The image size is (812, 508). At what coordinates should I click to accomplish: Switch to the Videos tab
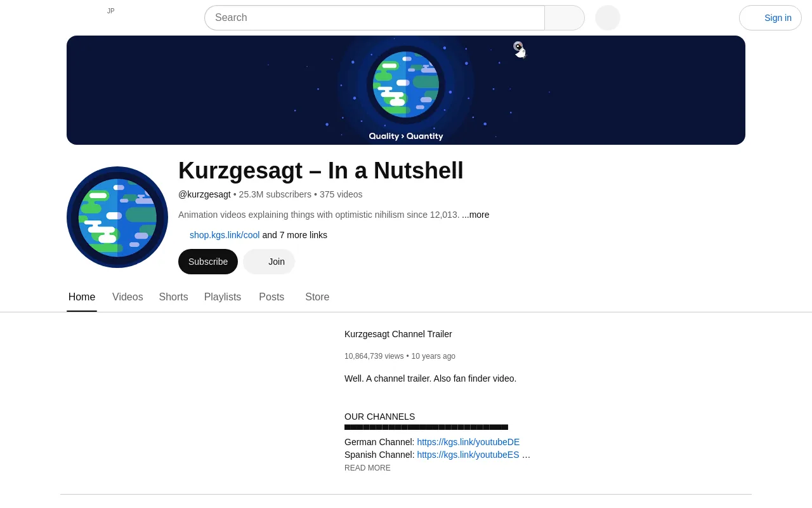click(x=128, y=297)
